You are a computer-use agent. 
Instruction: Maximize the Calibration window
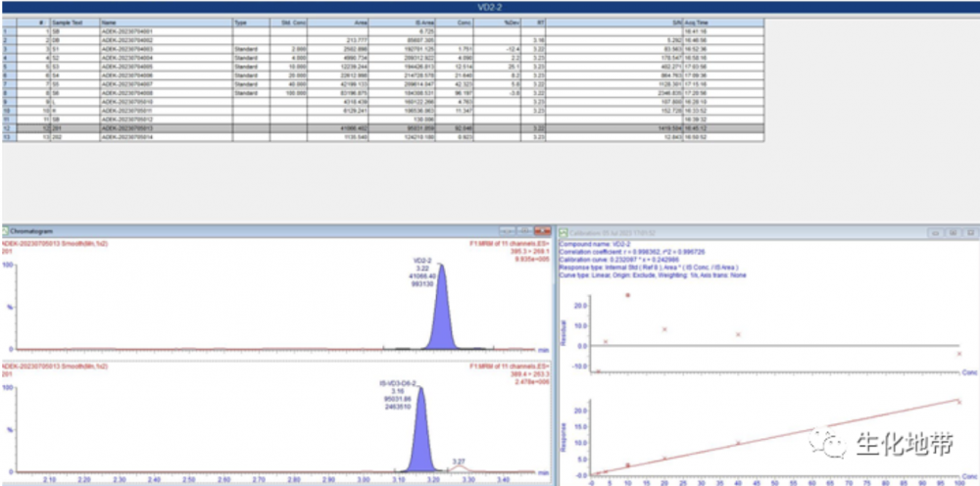tap(953, 232)
